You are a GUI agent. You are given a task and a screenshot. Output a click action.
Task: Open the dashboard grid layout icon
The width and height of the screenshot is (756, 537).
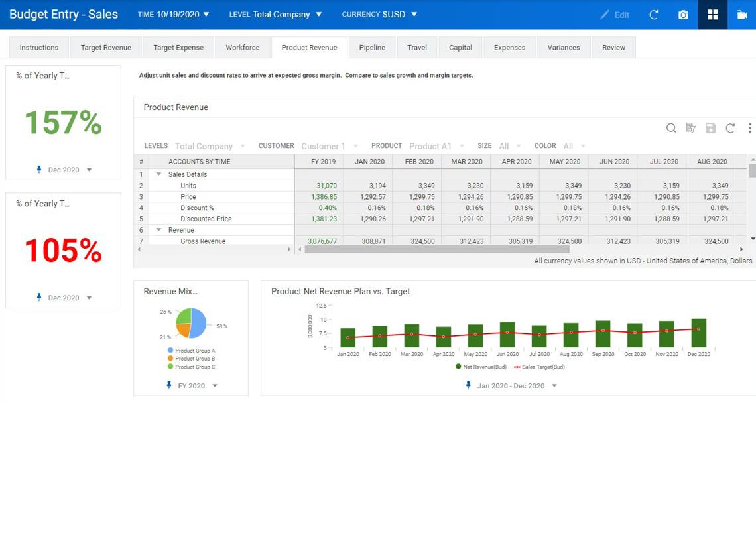[713, 15]
